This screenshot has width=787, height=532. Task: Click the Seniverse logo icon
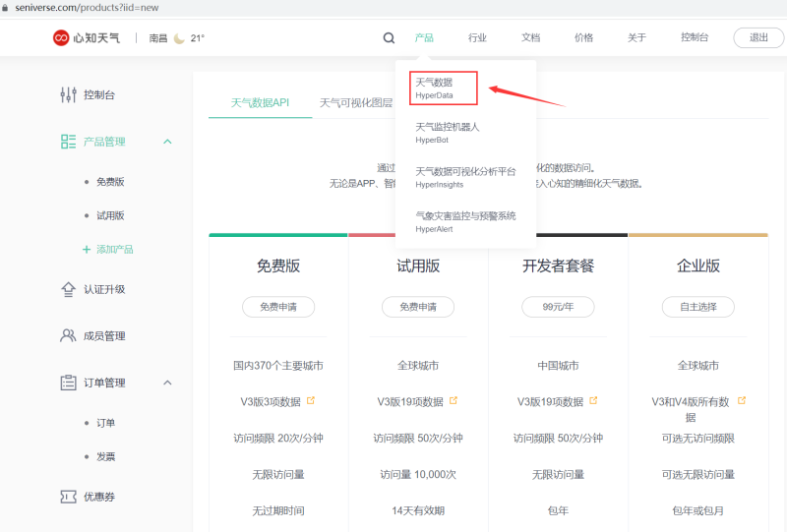[61, 38]
